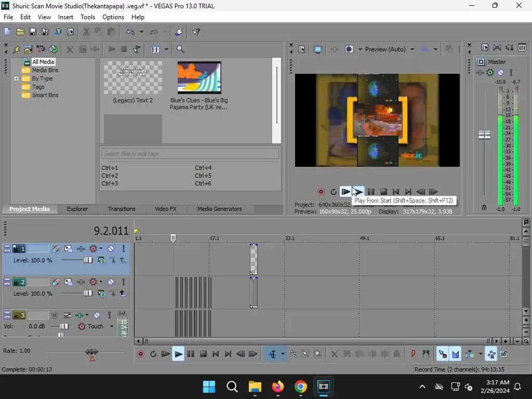Open Normal Edit tool dropdown arrow
This screenshot has height=399, width=532.
(x=283, y=354)
